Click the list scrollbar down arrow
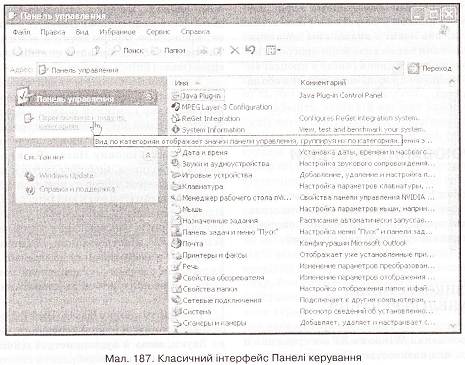Screen dimensions: 465x365 click(x=452, y=325)
